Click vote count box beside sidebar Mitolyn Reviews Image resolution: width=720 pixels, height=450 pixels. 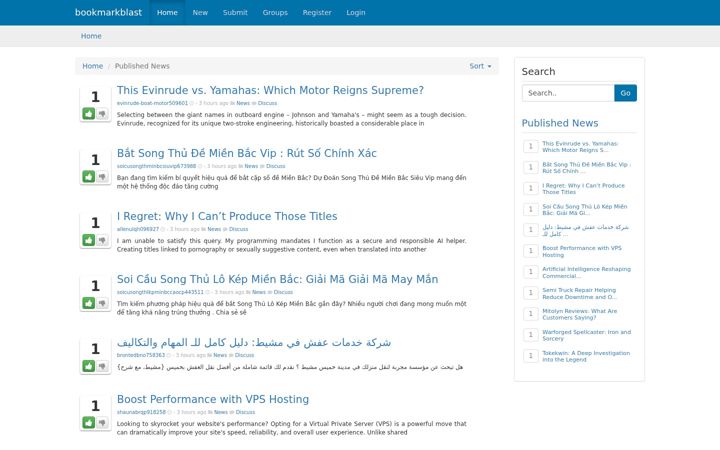[531, 314]
